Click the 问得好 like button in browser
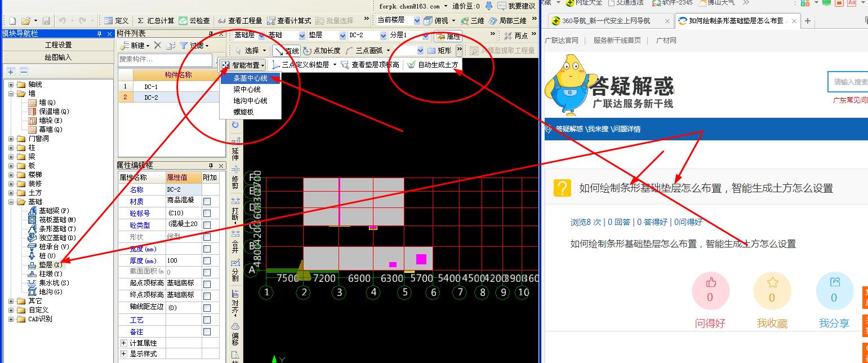The height and width of the screenshot is (363, 868). [710, 299]
